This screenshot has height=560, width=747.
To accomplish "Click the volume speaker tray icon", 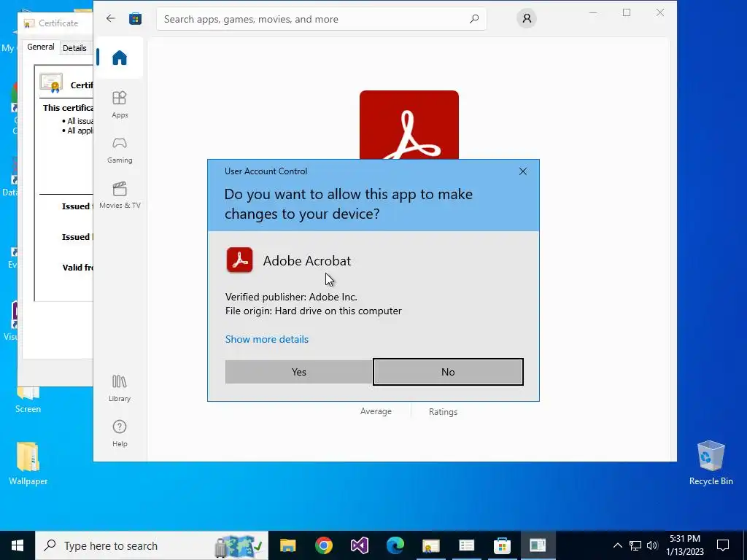I will [652, 545].
